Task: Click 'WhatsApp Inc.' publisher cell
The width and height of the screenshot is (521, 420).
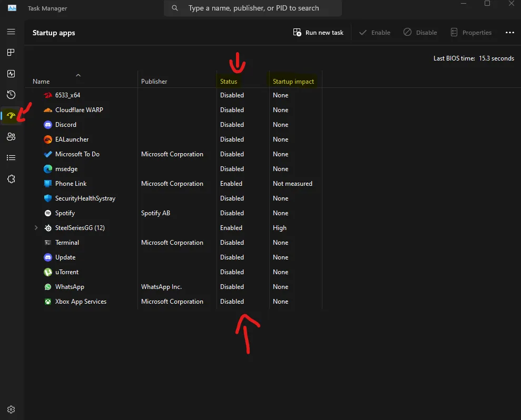Action: [x=161, y=287]
